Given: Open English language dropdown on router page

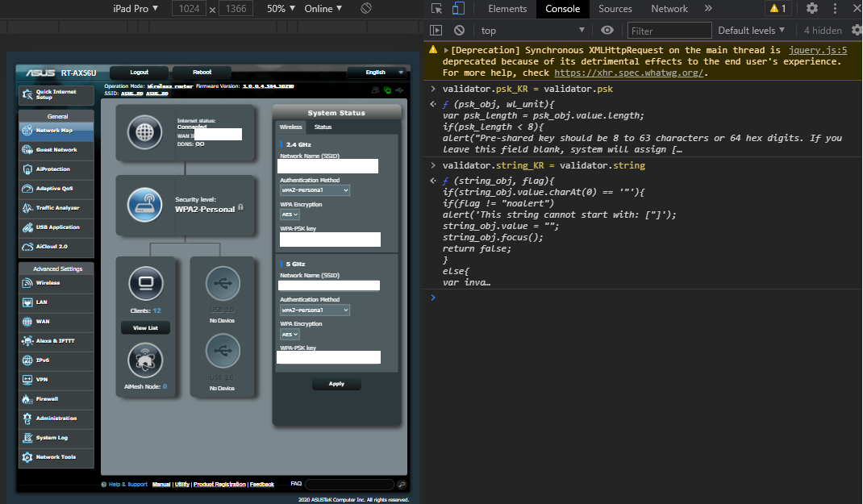Looking at the screenshot, I should [377, 72].
